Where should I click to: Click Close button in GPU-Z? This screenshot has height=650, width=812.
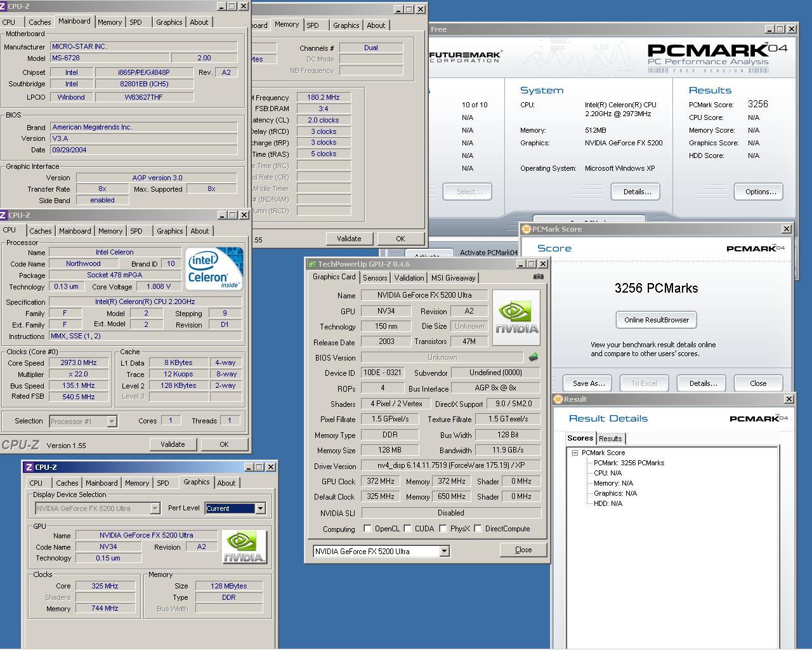click(x=523, y=550)
